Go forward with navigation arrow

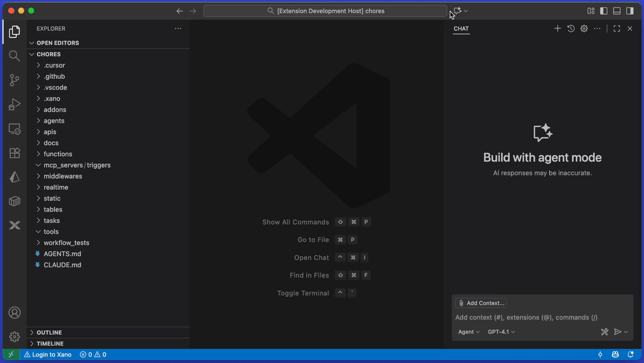193,11
